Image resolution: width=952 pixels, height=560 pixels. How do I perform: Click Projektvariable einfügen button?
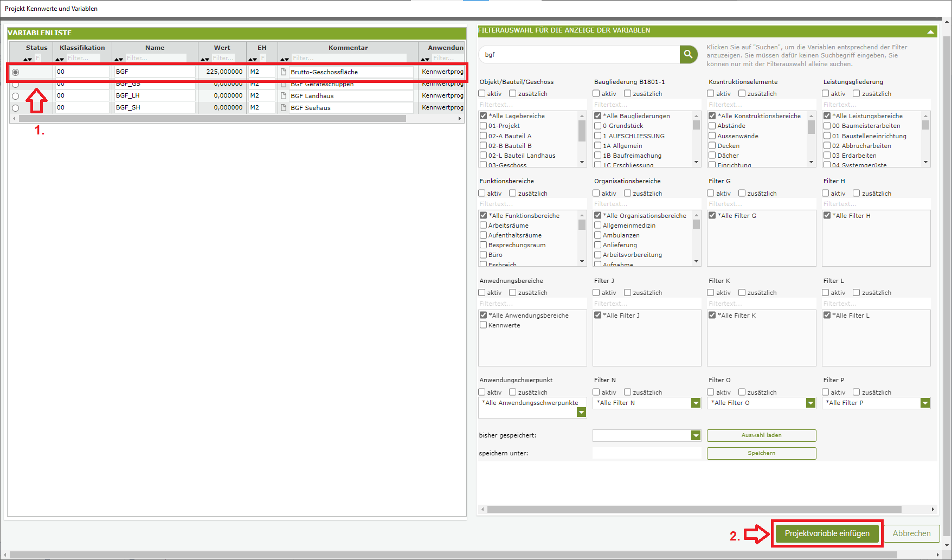click(827, 533)
